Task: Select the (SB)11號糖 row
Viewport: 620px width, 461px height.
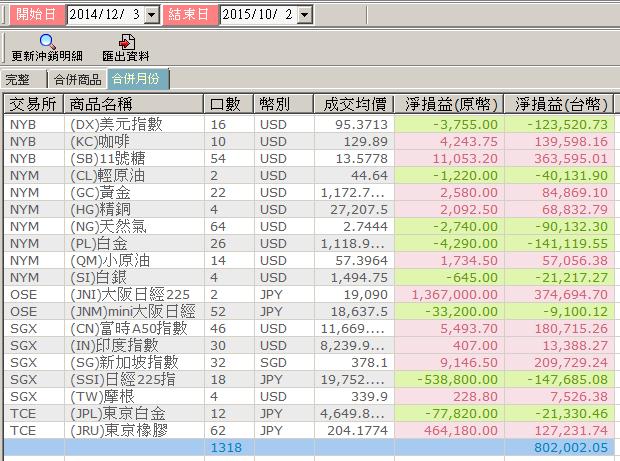Action: 309,159
